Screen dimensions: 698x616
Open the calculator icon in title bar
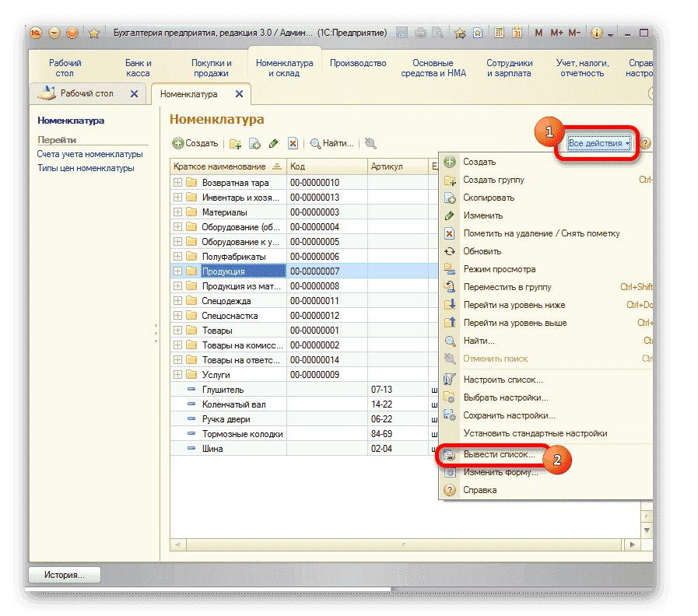498,33
